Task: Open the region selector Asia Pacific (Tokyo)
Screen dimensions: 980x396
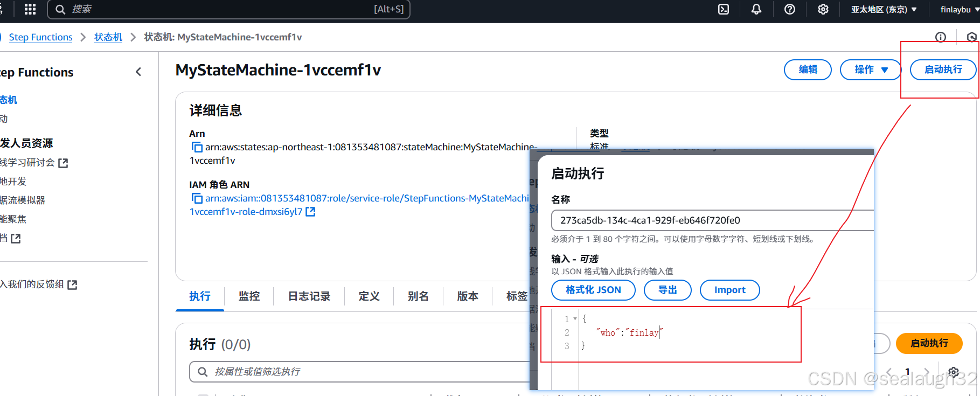Action: (884, 9)
